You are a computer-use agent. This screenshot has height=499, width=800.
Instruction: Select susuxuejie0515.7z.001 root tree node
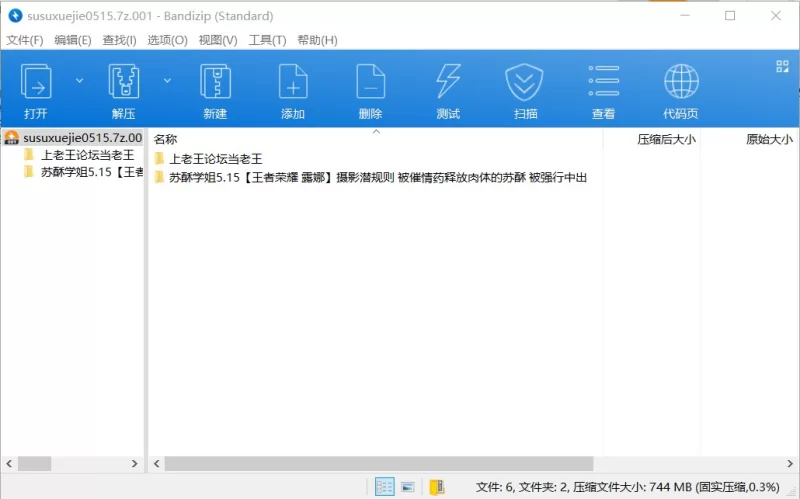pos(73,138)
